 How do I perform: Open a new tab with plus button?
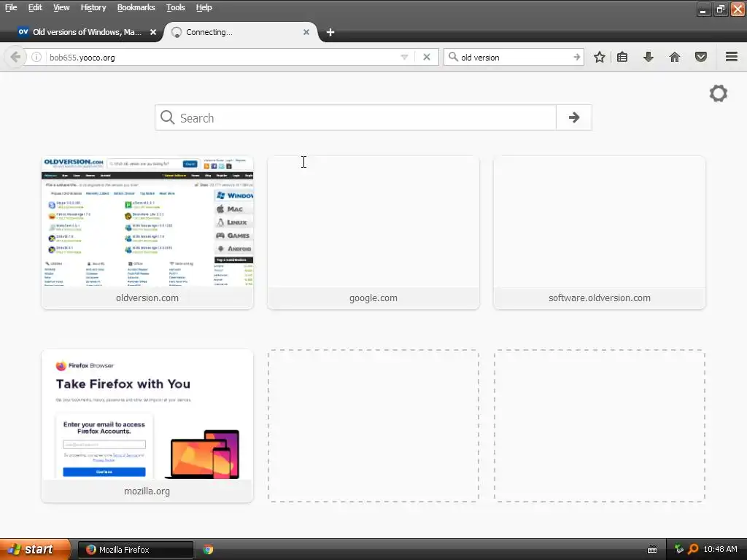pos(330,32)
